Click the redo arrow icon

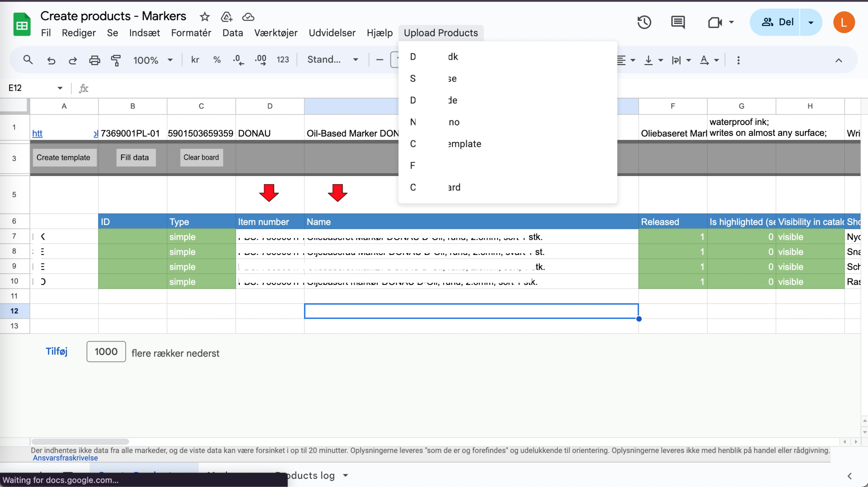73,60
